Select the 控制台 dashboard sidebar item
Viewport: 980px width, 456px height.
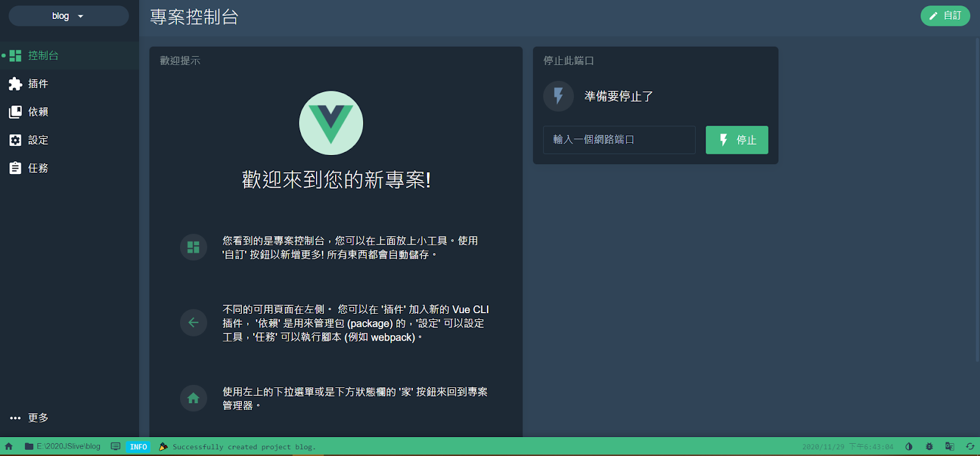[69, 55]
